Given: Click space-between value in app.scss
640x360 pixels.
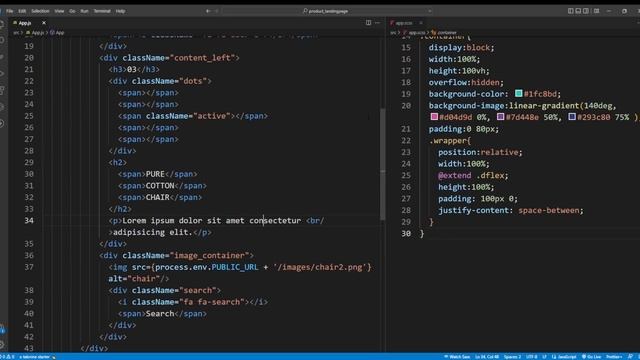Looking at the screenshot, I should [x=549, y=210].
